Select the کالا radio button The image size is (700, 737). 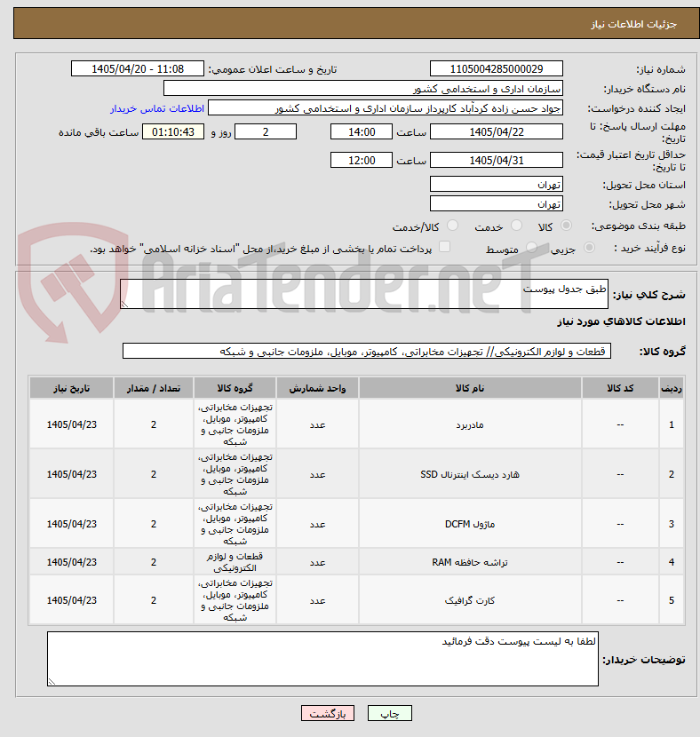coord(567,226)
